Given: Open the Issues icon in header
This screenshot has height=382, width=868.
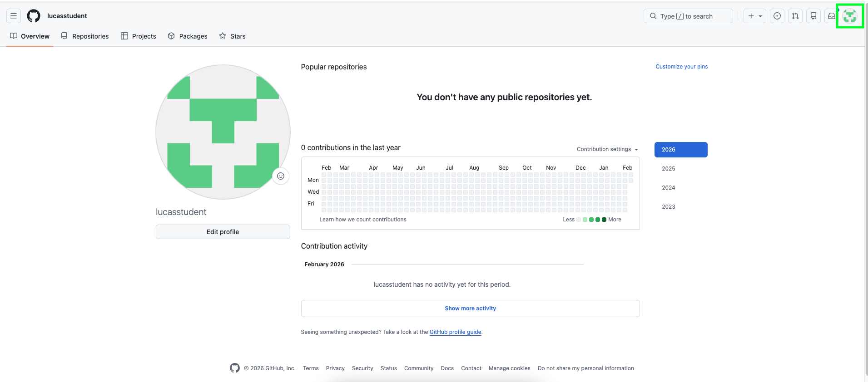Looking at the screenshot, I should point(777,16).
